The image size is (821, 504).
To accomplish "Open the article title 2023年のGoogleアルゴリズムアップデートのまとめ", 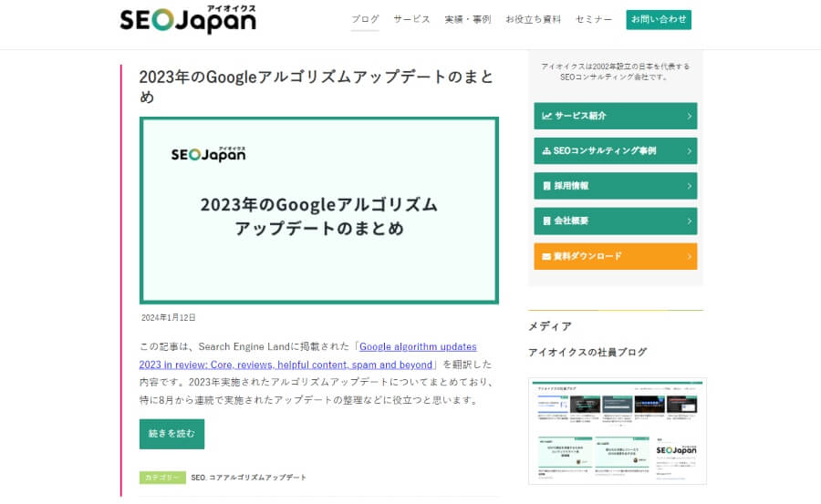I will pos(317,87).
